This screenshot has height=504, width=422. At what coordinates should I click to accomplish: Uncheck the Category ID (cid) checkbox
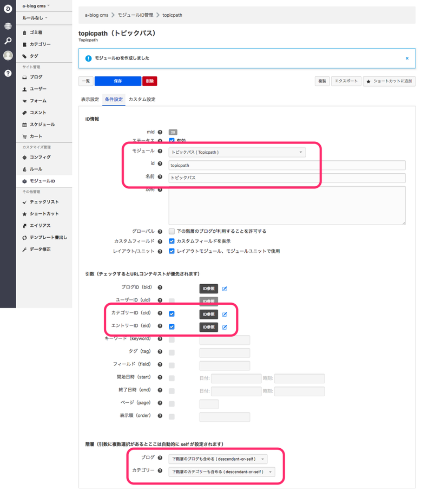172,314
